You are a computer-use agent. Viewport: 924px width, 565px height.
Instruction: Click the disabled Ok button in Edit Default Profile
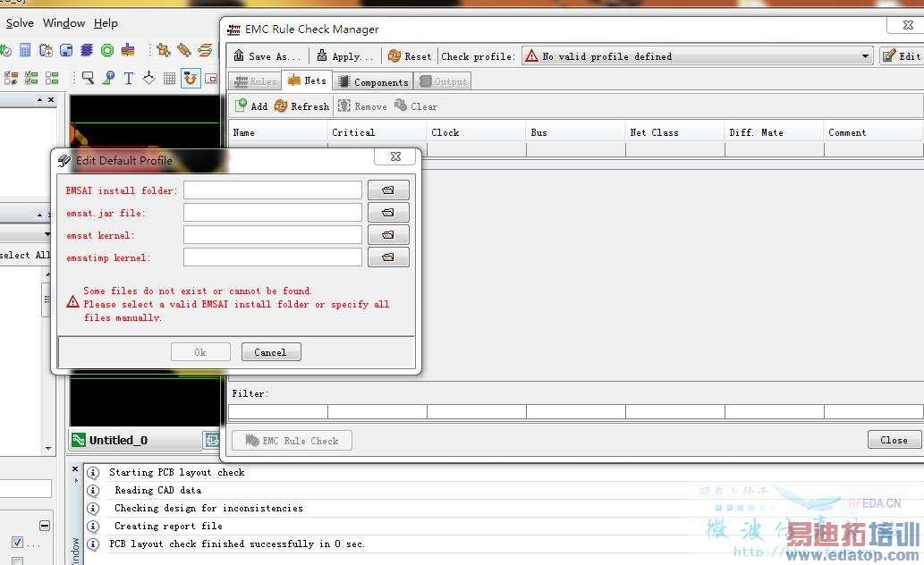pyautogui.click(x=200, y=352)
